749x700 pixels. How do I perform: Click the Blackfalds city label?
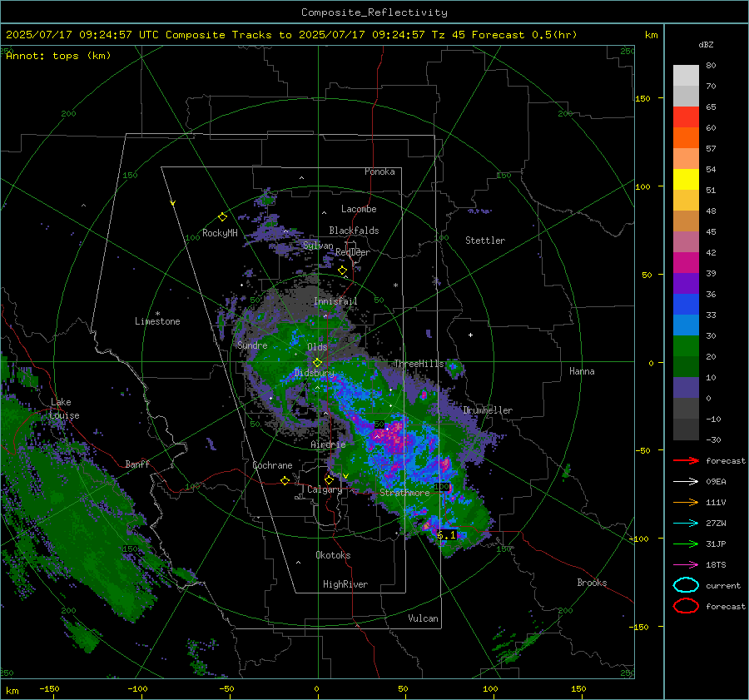tap(354, 231)
